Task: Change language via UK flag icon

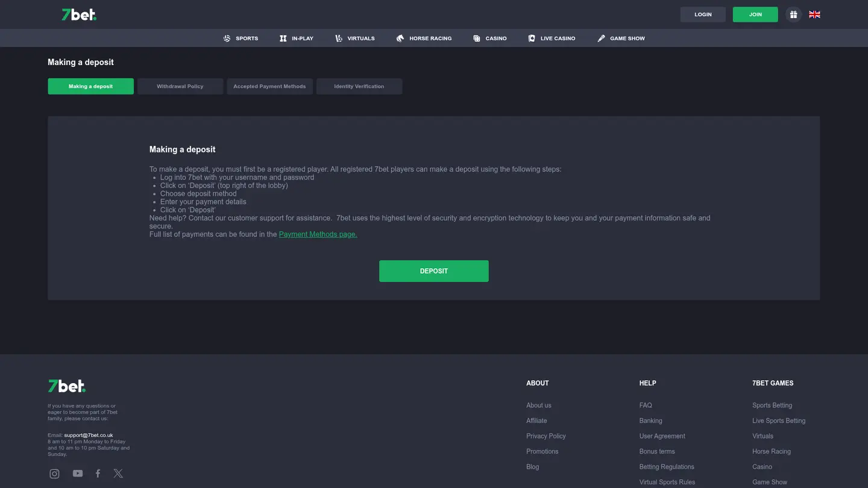Action: click(x=814, y=14)
